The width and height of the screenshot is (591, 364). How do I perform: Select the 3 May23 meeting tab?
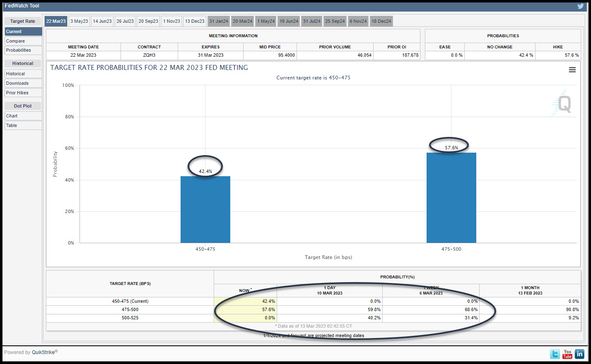[79, 21]
